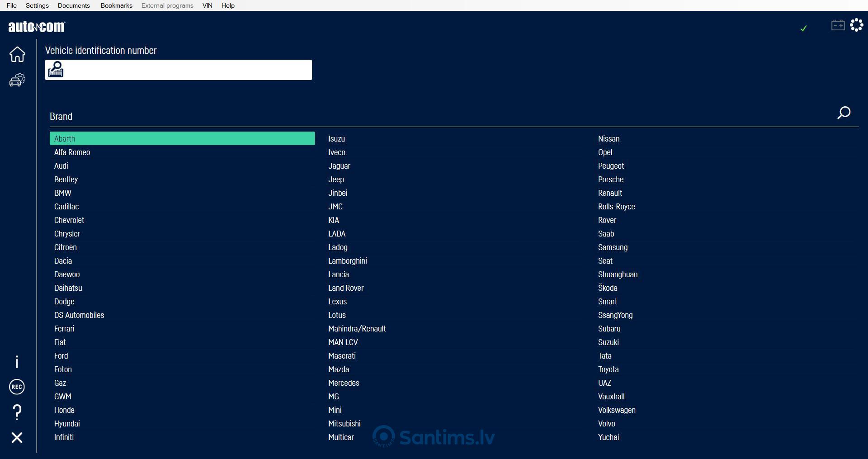Open the Bookmarks menu
The height and width of the screenshot is (459, 868).
point(116,5)
